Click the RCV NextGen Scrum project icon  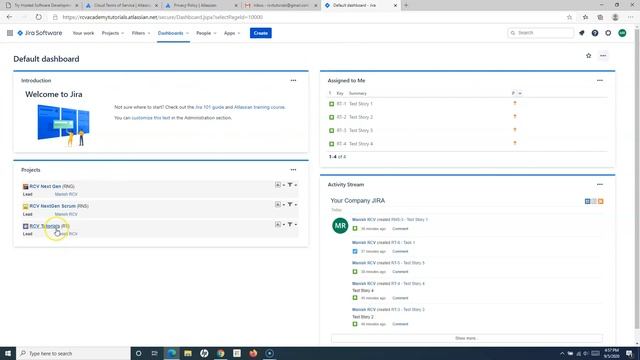(25, 206)
